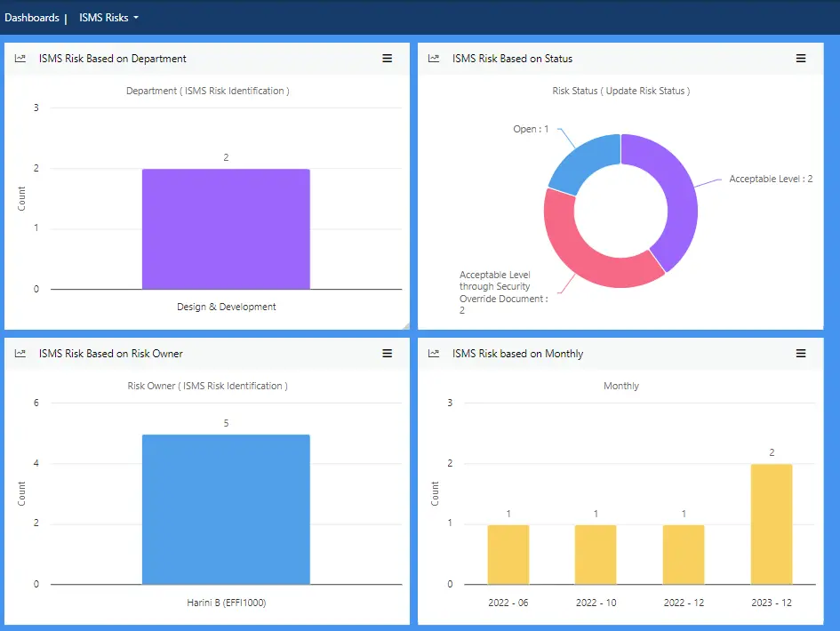The width and height of the screenshot is (840, 631).
Task: Go to Dashboards in the top bar
Action: (x=32, y=18)
